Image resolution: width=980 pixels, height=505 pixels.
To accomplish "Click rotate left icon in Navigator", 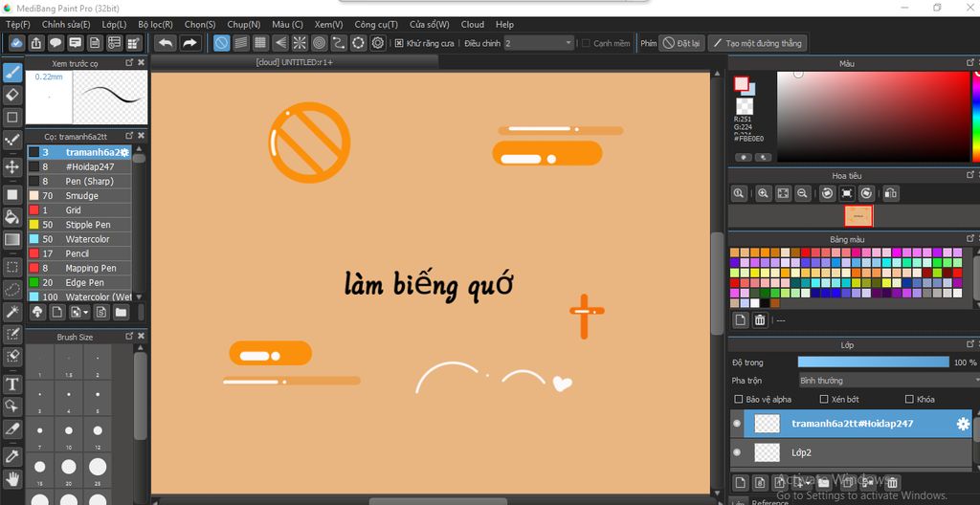I will tap(827, 194).
